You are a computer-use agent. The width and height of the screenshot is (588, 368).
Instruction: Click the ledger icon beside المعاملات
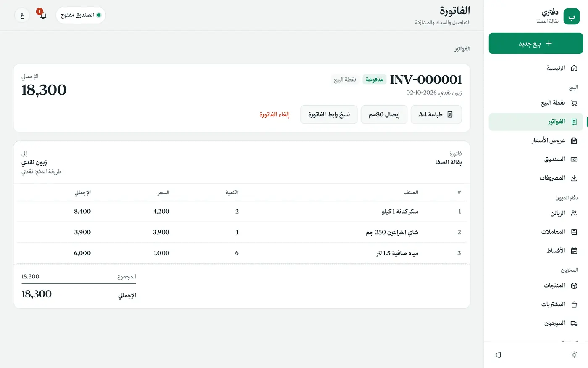pyautogui.click(x=574, y=232)
